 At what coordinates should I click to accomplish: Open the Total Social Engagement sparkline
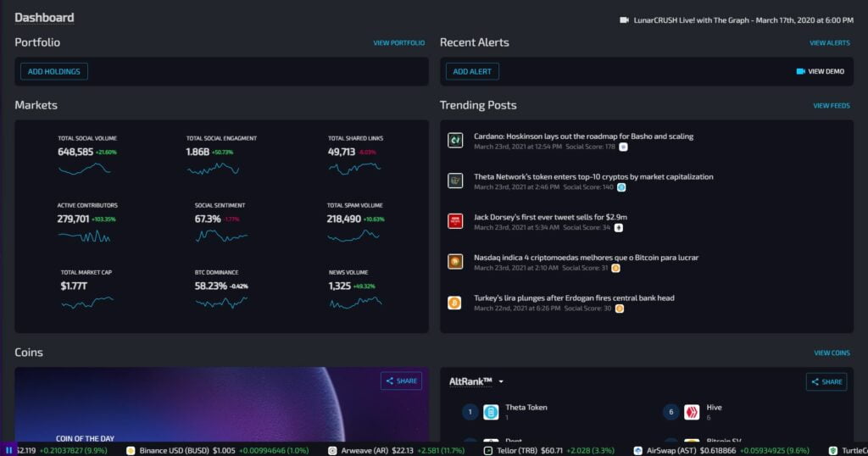213,170
